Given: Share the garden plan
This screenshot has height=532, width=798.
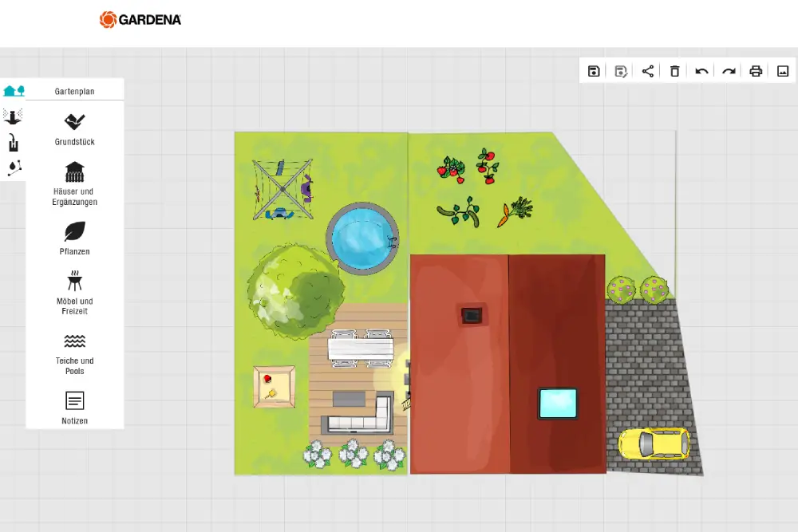Looking at the screenshot, I should (648, 71).
